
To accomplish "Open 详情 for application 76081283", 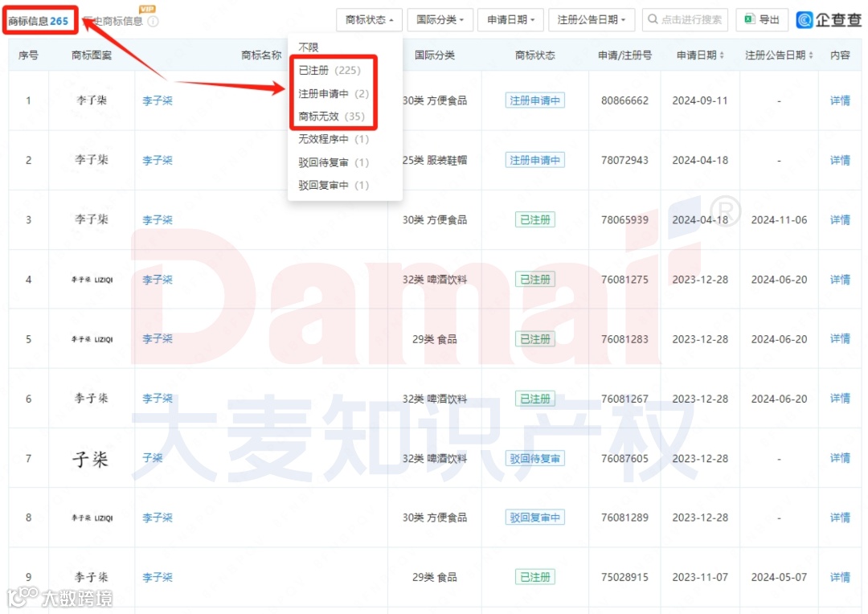I will 840,339.
